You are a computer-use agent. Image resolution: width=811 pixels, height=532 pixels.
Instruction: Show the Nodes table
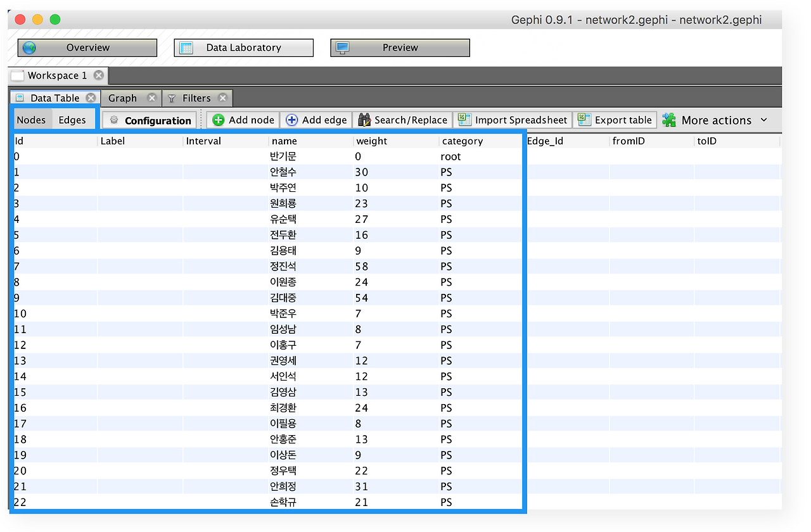(x=31, y=120)
